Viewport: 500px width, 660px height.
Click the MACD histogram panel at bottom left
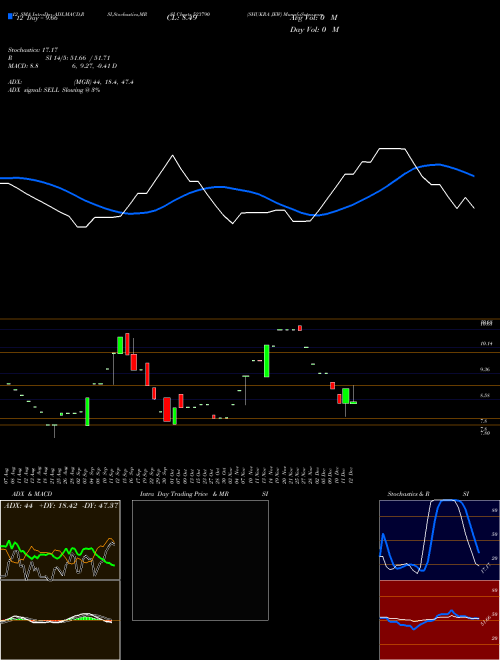(60, 620)
